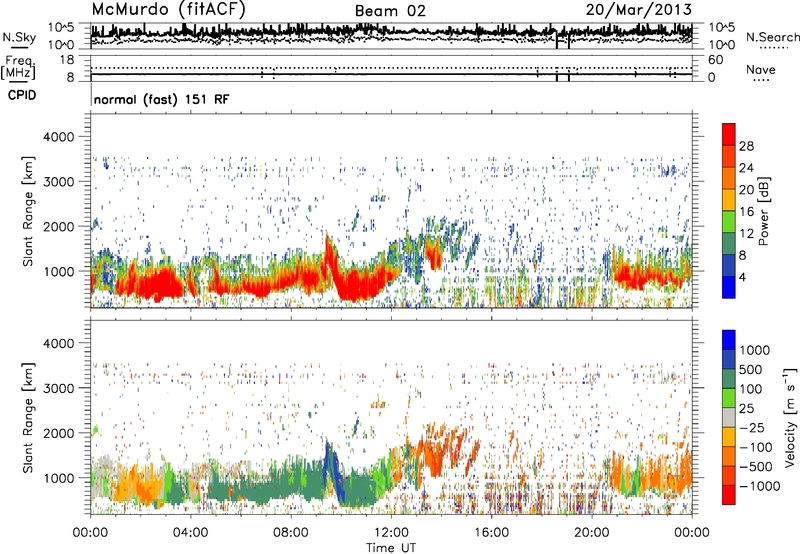Select the 2000 tick of the power panel
This screenshot has height=554, width=800.
point(58,226)
